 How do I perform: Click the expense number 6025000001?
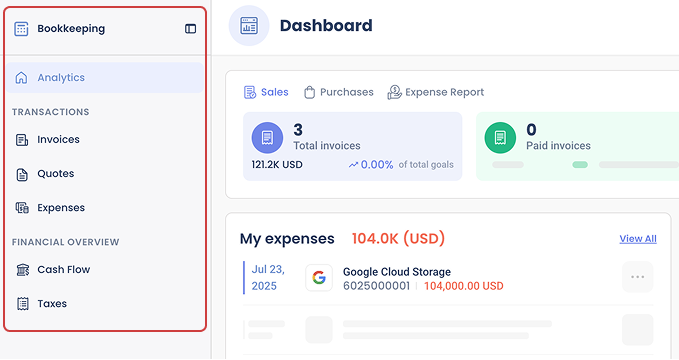(x=376, y=286)
